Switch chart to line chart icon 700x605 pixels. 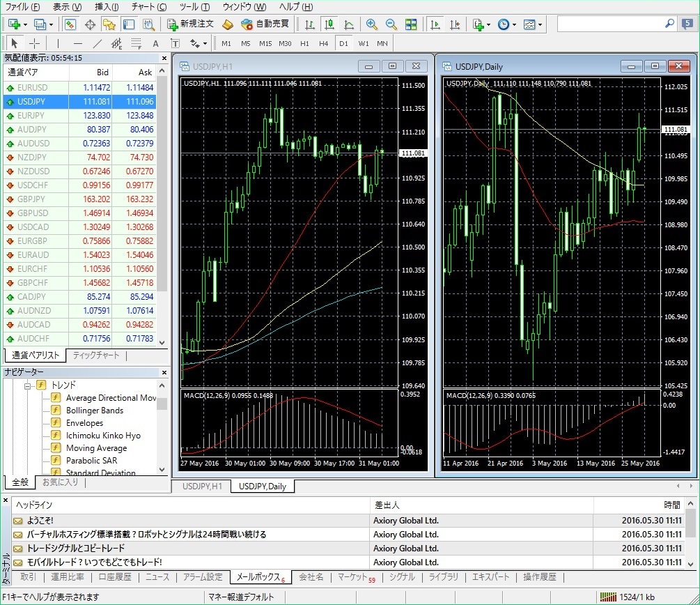point(349,24)
